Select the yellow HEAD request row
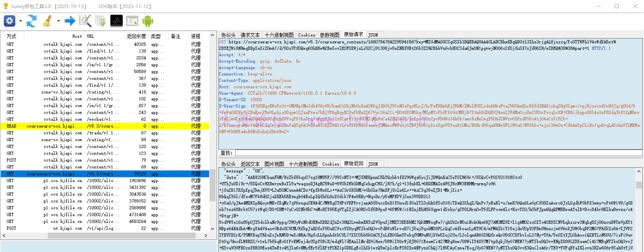 105,126
